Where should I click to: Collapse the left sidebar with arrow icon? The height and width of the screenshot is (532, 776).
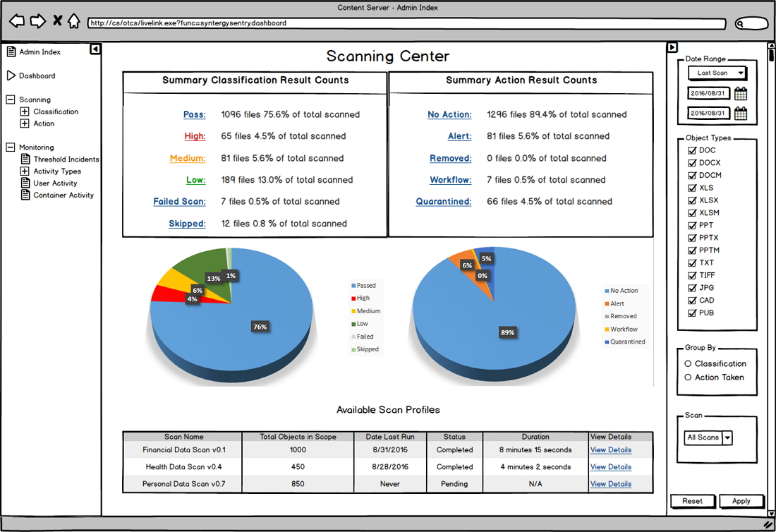coord(95,49)
